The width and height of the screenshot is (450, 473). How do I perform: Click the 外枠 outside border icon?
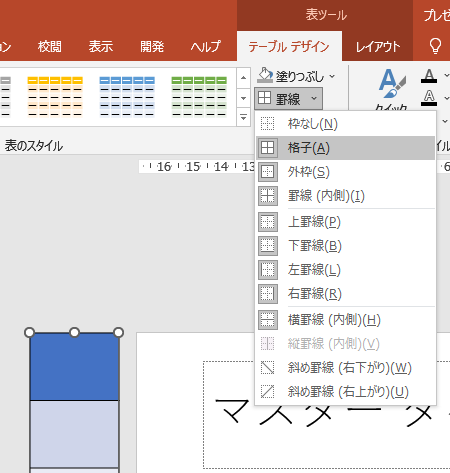(x=268, y=172)
